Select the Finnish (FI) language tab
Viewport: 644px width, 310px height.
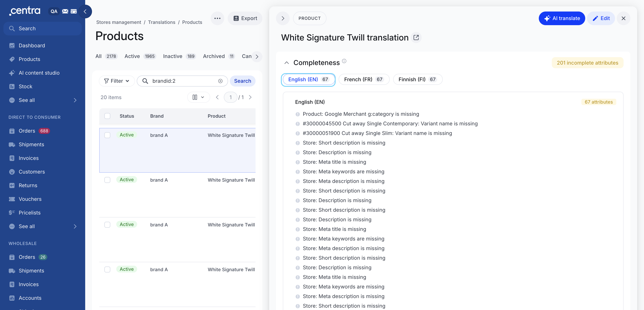pos(418,80)
